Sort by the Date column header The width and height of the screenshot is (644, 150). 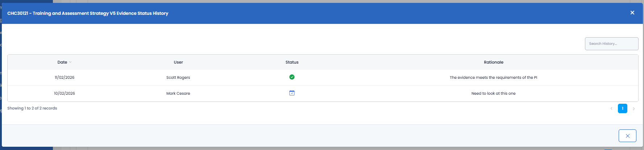coord(62,62)
